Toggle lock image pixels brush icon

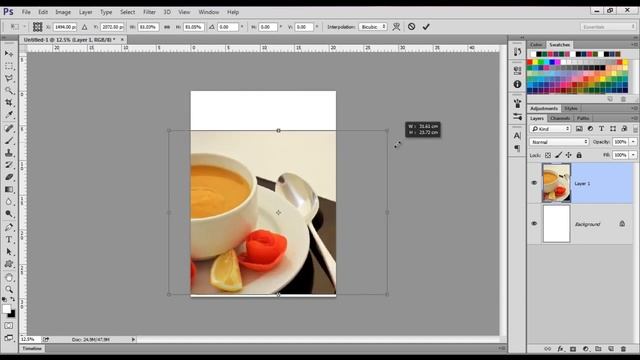(558, 155)
